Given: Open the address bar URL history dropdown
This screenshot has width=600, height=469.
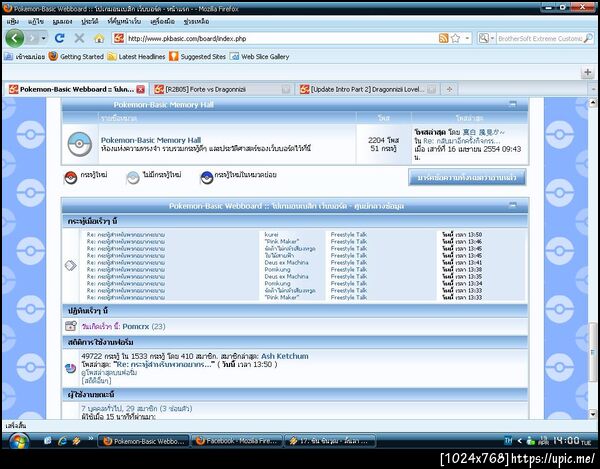Looking at the screenshot, I should point(467,38).
